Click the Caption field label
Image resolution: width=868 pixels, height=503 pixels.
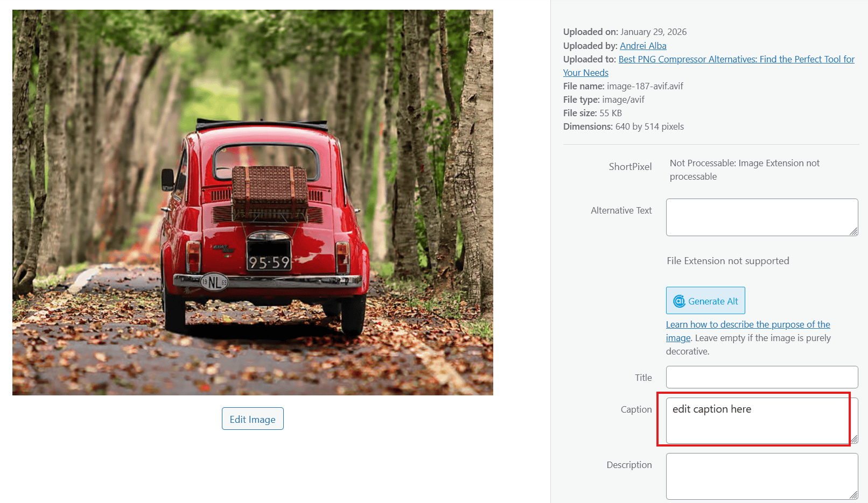[x=636, y=409]
